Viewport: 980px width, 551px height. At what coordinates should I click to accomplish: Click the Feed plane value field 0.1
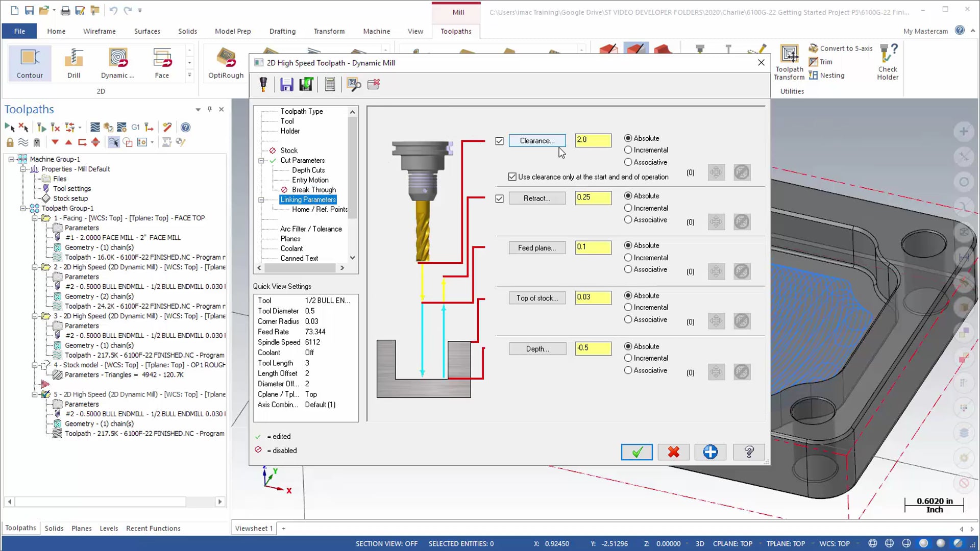click(x=593, y=247)
